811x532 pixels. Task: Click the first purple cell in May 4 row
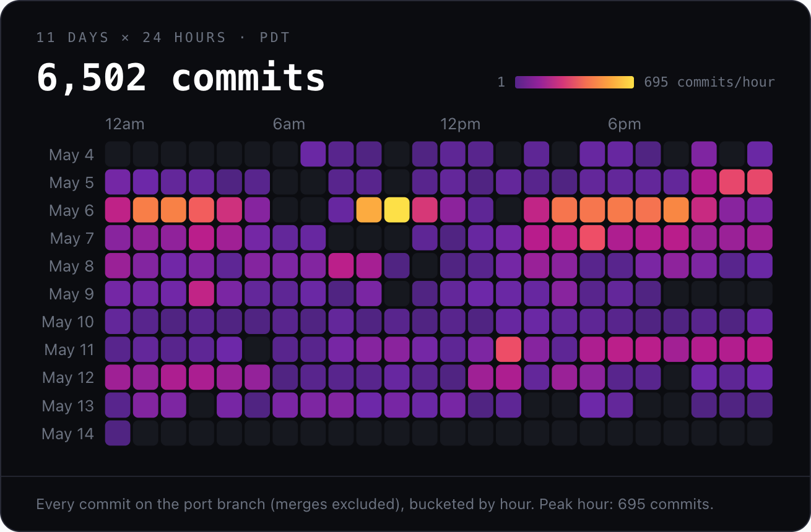[x=313, y=154]
